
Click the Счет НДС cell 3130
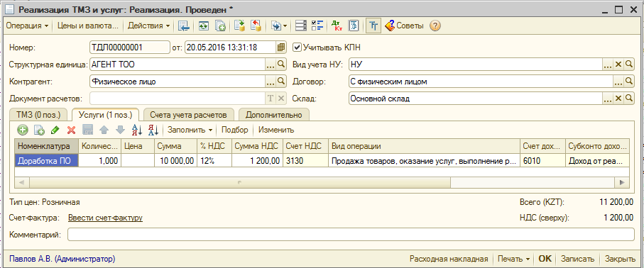[305, 161]
